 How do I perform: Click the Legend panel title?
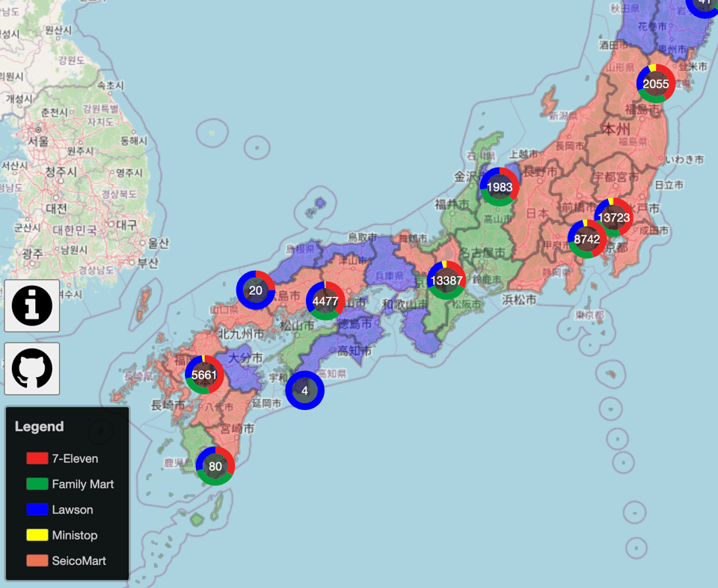tap(40, 426)
